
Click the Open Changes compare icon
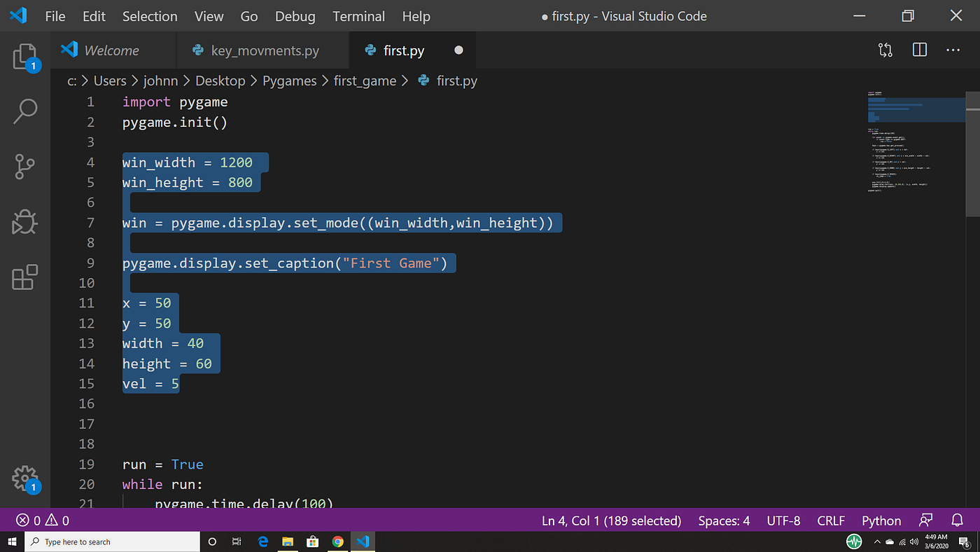click(x=885, y=50)
